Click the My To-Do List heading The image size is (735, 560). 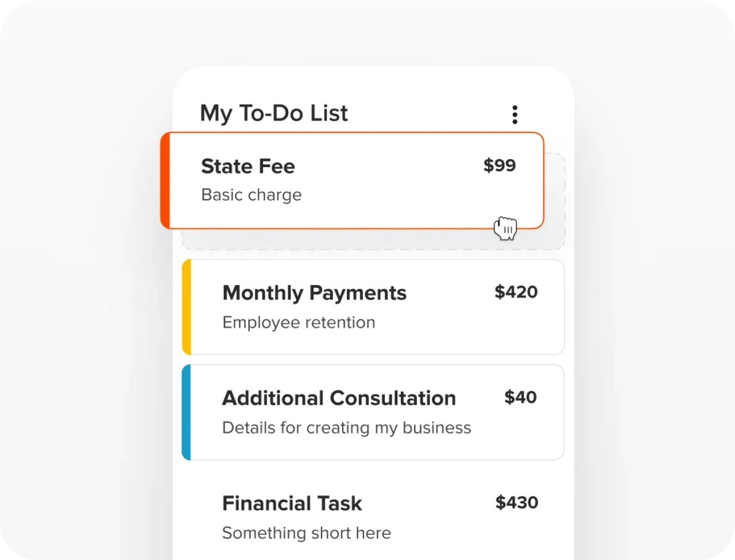coord(273,113)
